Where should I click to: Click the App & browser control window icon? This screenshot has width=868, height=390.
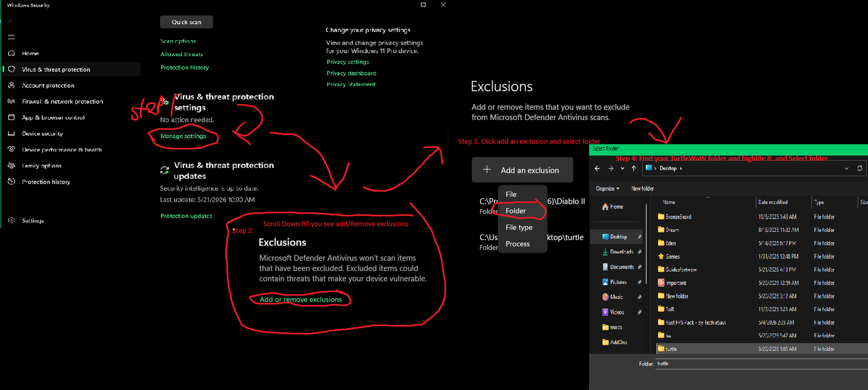coord(11,117)
